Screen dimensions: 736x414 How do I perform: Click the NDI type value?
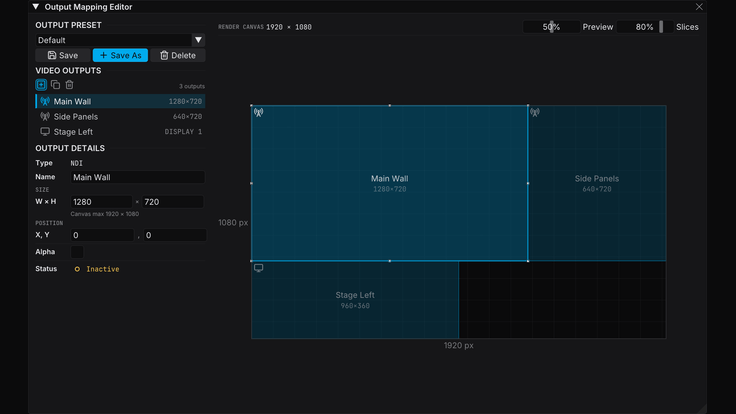pos(77,163)
